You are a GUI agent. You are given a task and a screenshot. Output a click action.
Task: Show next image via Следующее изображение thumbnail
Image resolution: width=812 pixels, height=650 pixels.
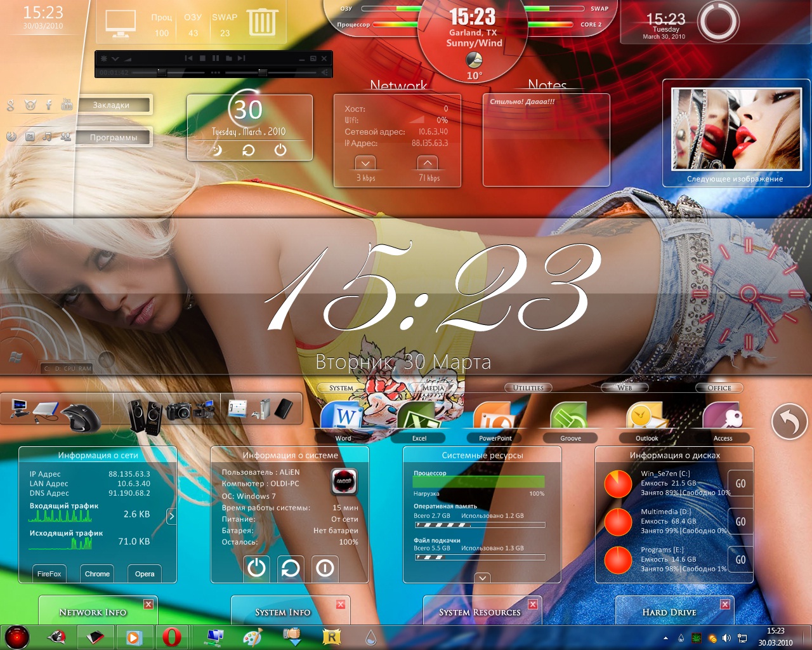(x=736, y=129)
